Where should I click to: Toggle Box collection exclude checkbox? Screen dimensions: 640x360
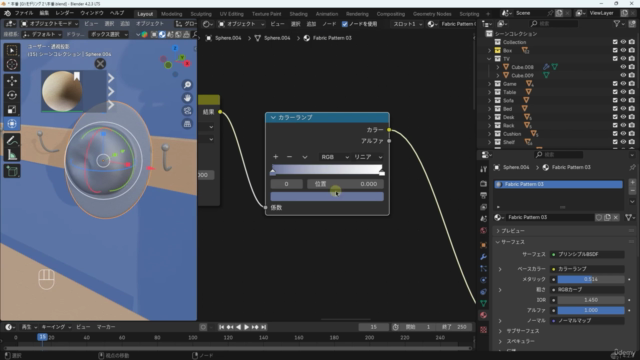(x=615, y=51)
